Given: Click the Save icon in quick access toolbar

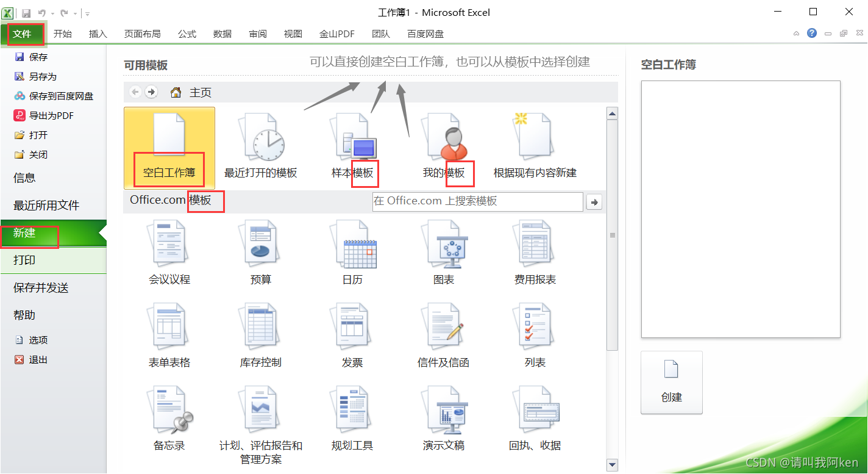Looking at the screenshot, I should click(x=26, y=13).
